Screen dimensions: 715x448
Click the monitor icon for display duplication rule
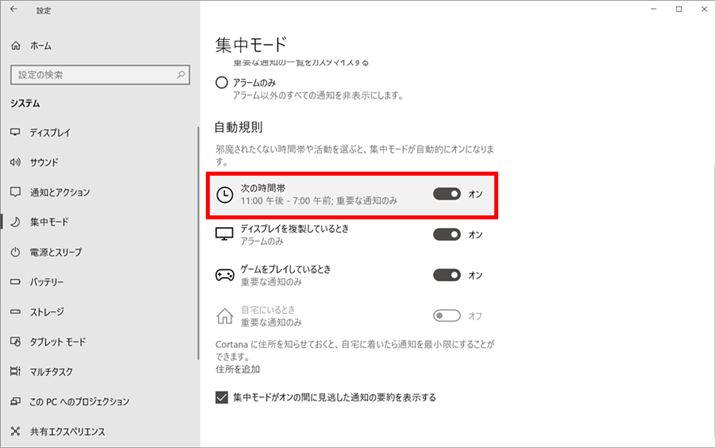tap(224, 234)
